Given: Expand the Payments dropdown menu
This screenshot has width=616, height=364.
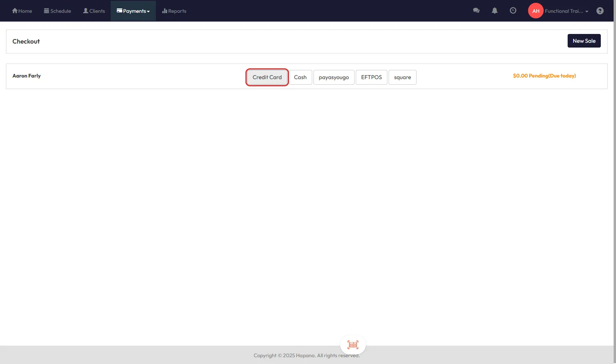Looking at the screenshot, I should coord(133,11).
